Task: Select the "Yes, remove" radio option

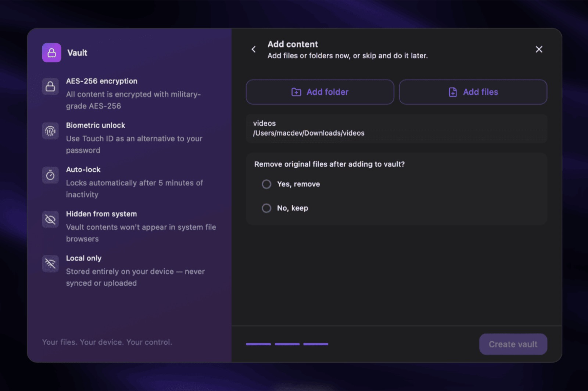Action: 266,184
